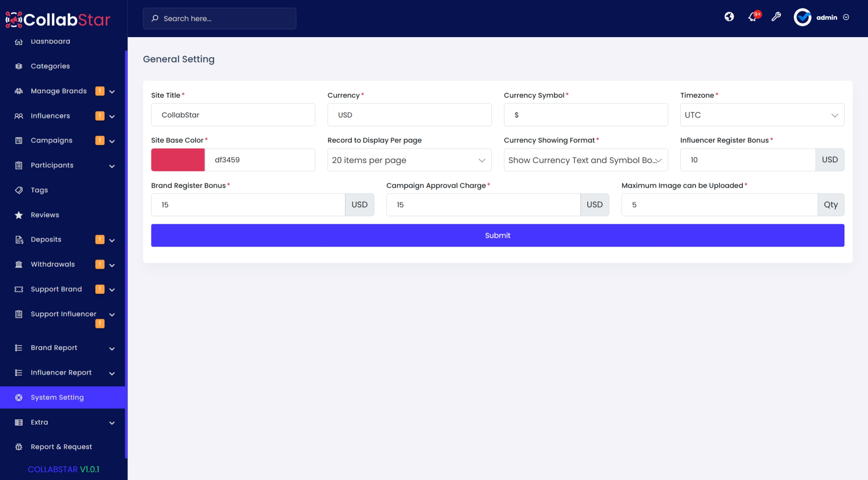868x480 pixels.
Task: Click the Deposits orange alert badge
Action: click(100, 239)
